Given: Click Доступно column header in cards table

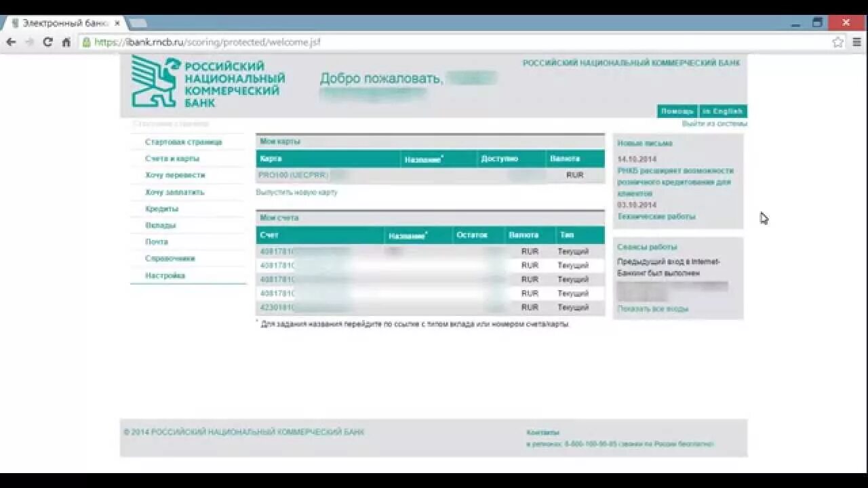Looking at the screenshot, I should [499, 159].
